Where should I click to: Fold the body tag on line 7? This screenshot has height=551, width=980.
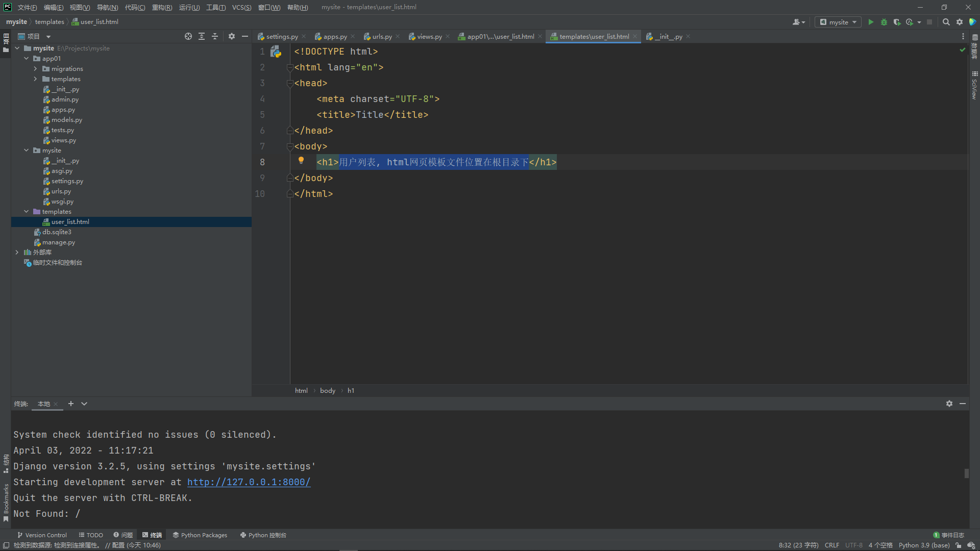(289, 146)
